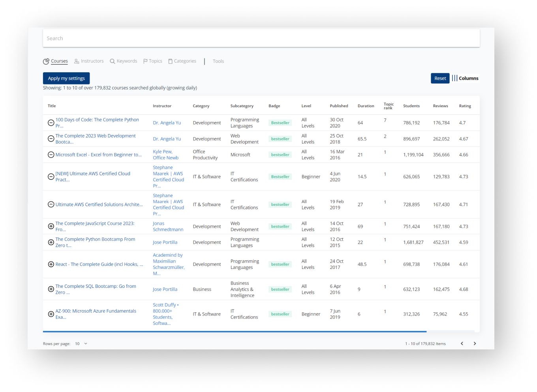Viewport: 537px width, 392px height.
Task: Sort by the Instructor column header
Action: [x=162, y=106]
